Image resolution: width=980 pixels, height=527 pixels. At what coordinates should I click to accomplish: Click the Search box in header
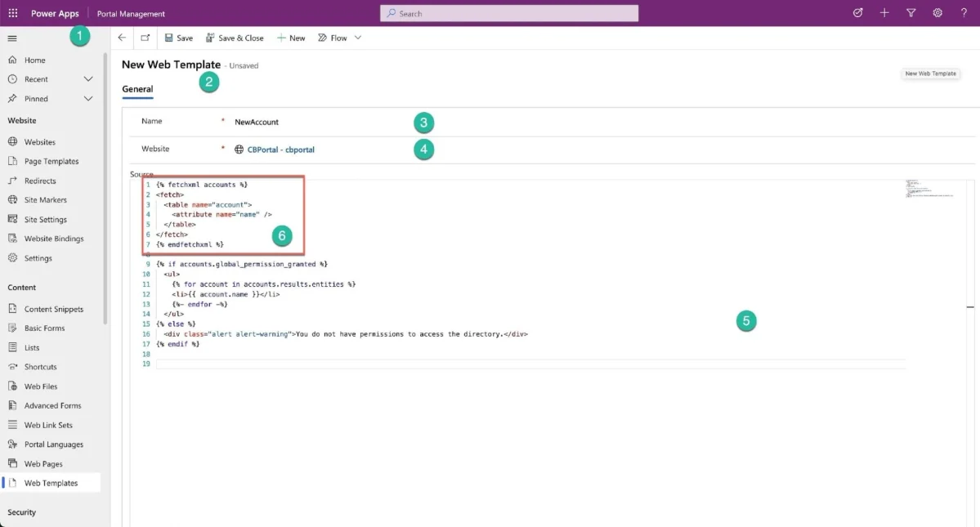(509, 13)
